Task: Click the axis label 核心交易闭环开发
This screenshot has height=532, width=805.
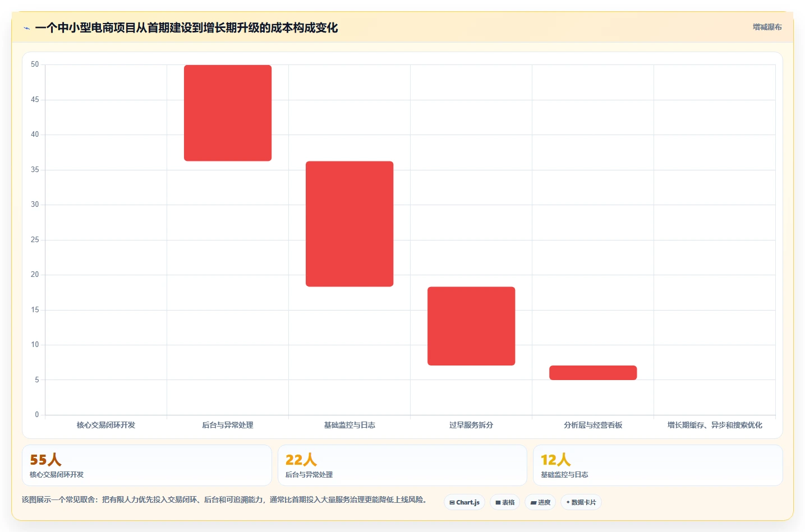Action: click(106, 425)
